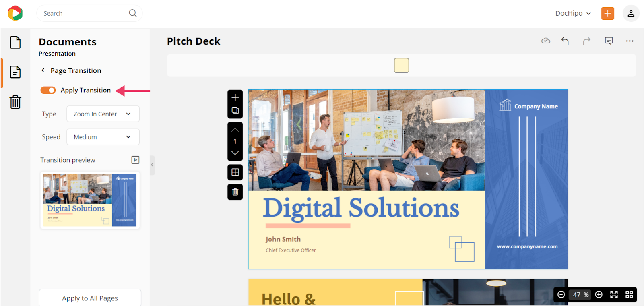The image size is (644, 306).
Task: Open the blank document sidebar icon
Action: click(15, 42)
